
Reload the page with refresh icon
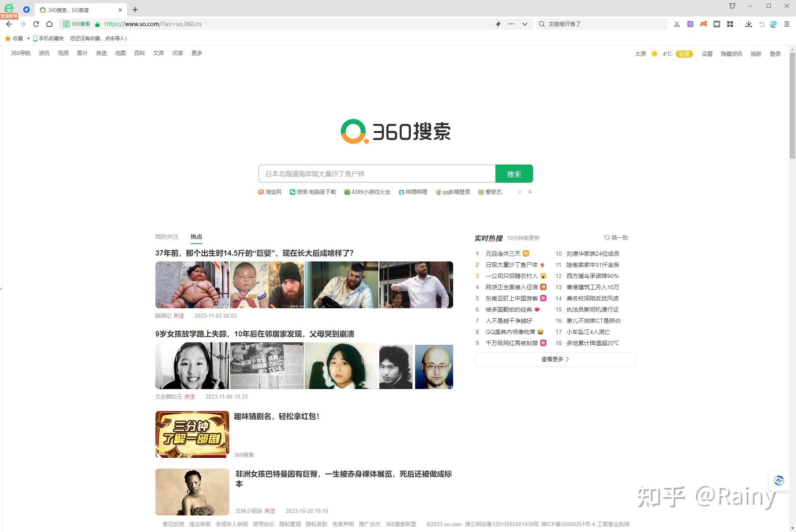[36, 24]
